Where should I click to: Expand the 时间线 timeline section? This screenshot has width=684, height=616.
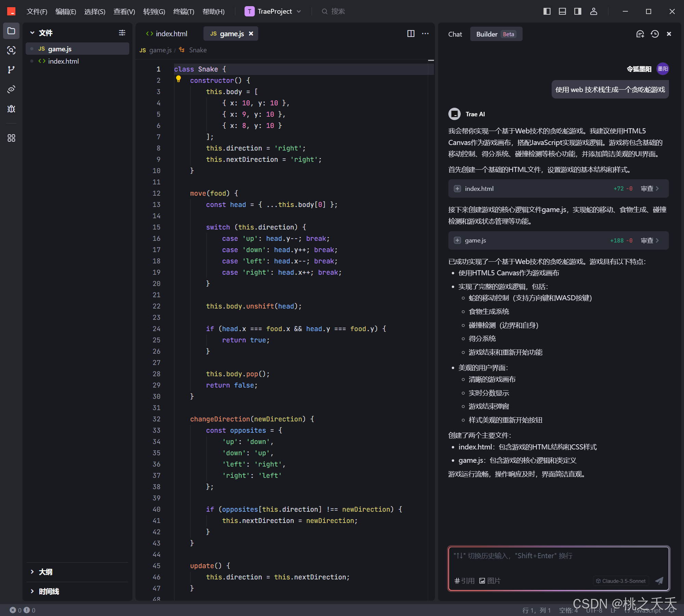point(49,591)
